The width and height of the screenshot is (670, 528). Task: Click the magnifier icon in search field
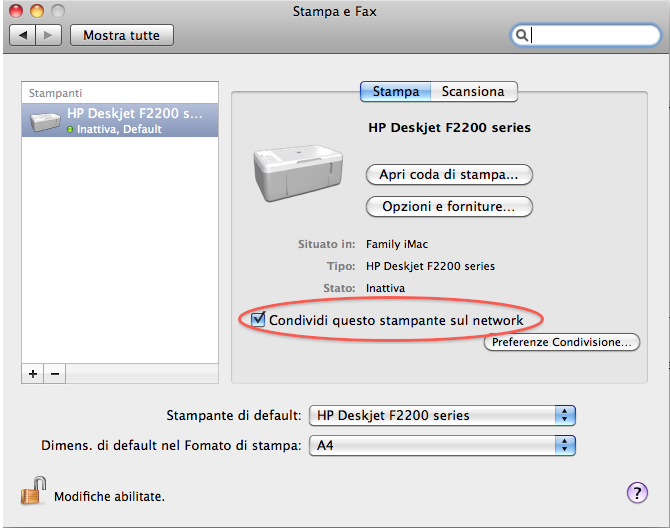click(x=522, y=35)
